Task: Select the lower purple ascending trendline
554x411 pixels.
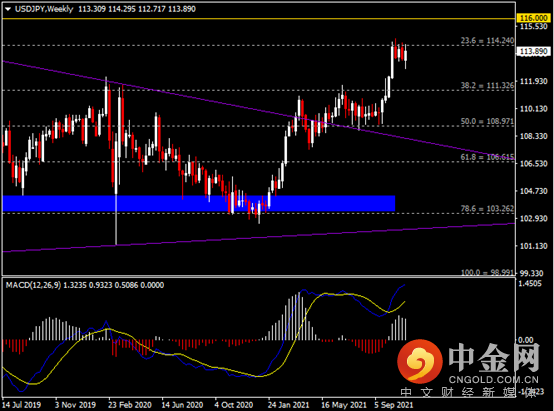Action: [258, 237]
